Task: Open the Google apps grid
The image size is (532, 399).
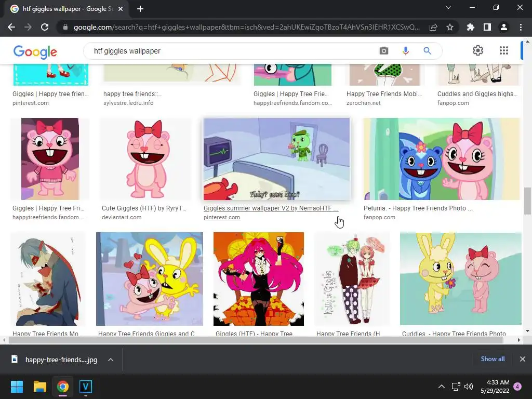Action: point(504,50)
